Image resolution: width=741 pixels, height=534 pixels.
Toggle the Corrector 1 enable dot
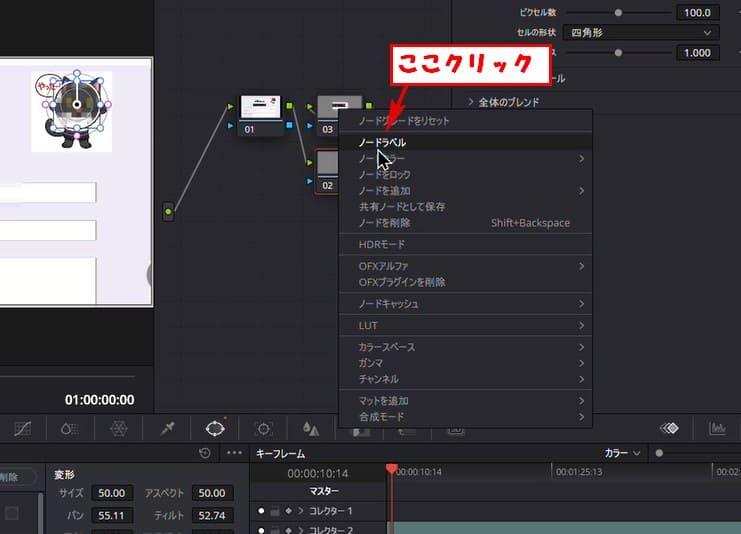(x=262, y=511)
